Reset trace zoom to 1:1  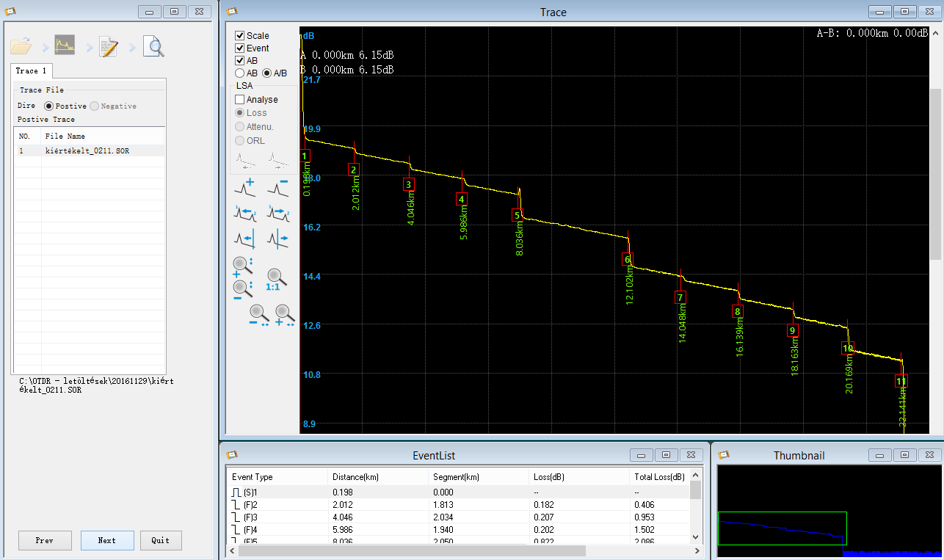point(276,279)
